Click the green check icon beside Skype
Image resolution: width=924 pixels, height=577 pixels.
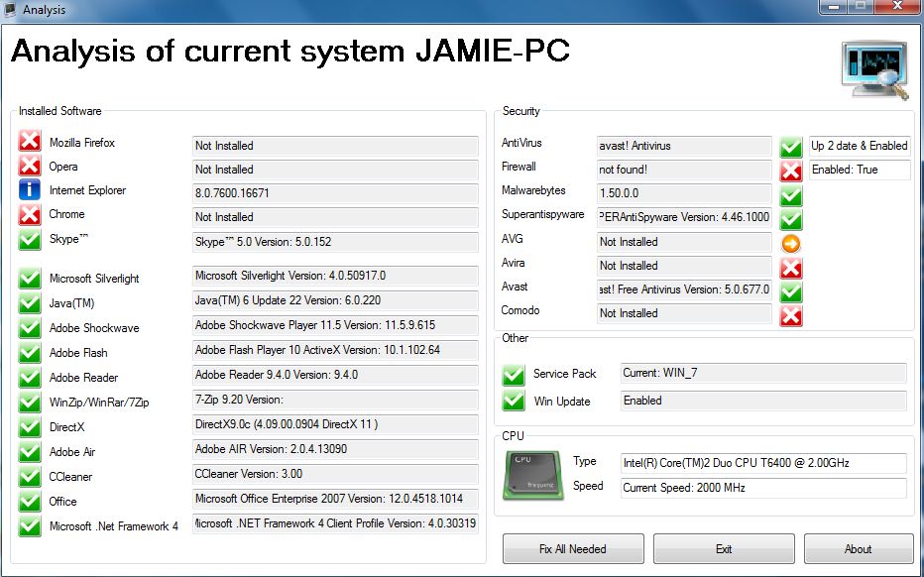(x=30, y=239)
